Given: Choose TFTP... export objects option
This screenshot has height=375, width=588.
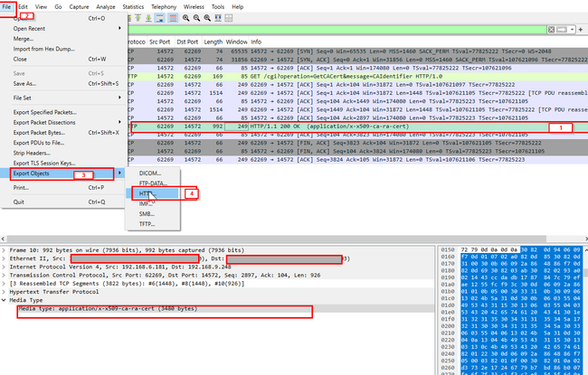Looking at the screenshot, I should point(153,224).
